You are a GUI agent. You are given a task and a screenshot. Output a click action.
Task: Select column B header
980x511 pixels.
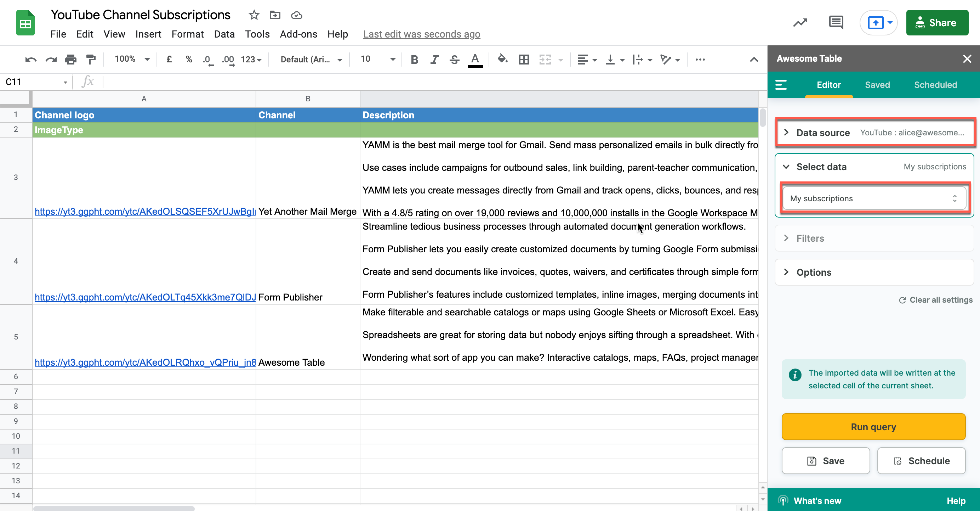point(308,99)
